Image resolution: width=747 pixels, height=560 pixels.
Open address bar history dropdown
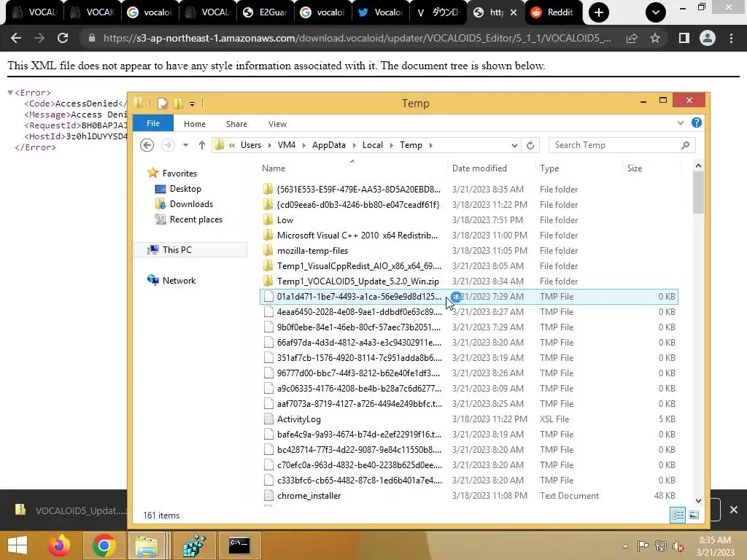pos(514,145)
